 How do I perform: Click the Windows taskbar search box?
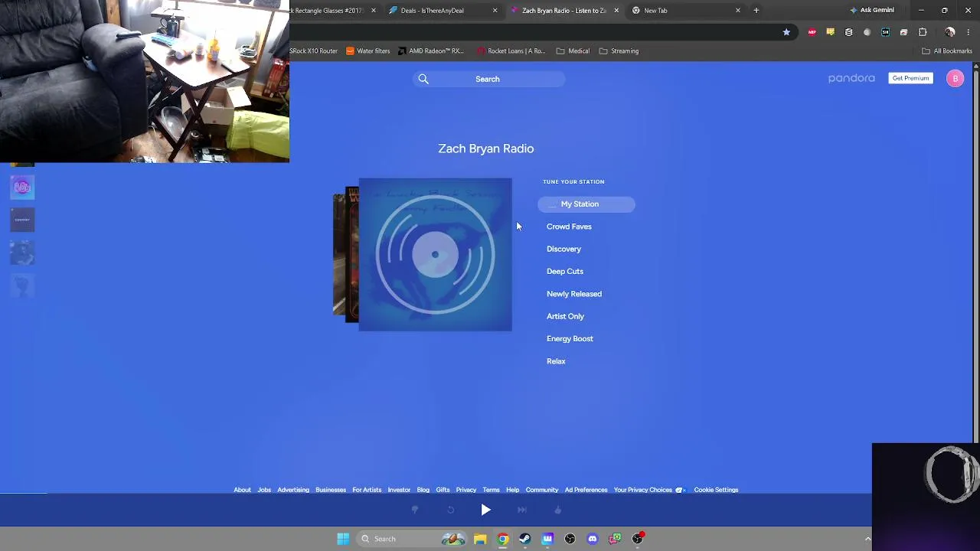410,539
